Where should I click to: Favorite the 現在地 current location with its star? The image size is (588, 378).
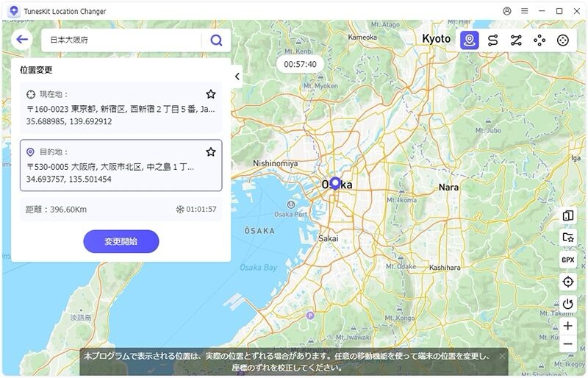click(211, 94)
